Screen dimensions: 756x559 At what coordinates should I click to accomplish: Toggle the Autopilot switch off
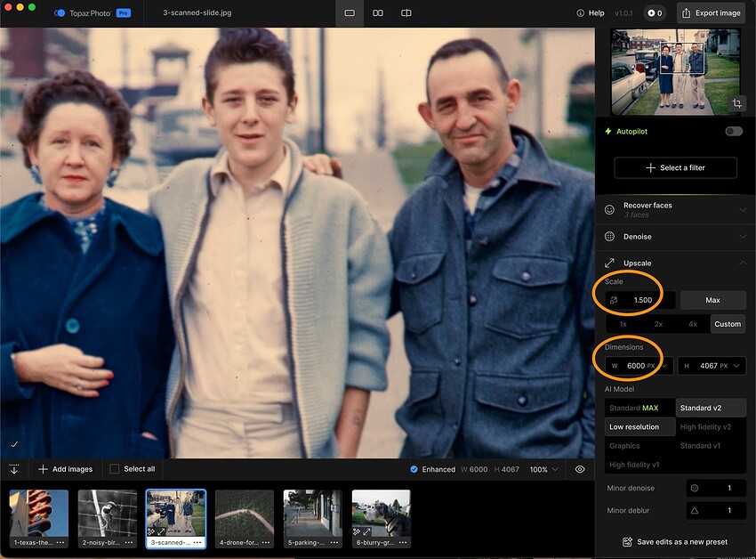pos(733,131)
